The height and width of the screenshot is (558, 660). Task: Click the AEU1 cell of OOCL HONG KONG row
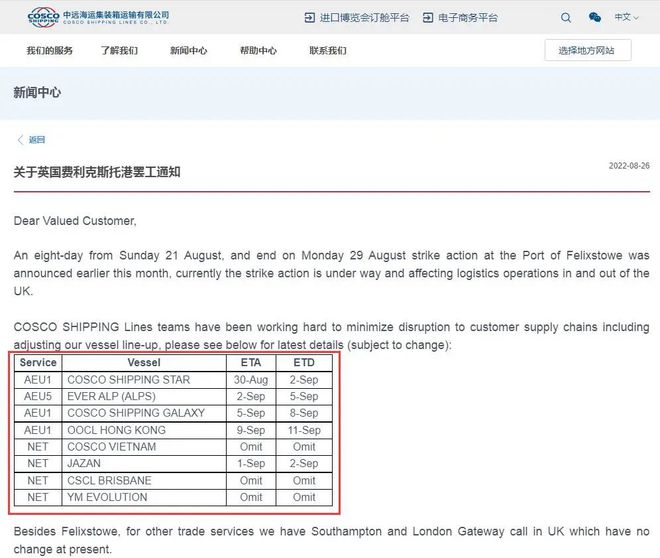[x=38, y=430]
